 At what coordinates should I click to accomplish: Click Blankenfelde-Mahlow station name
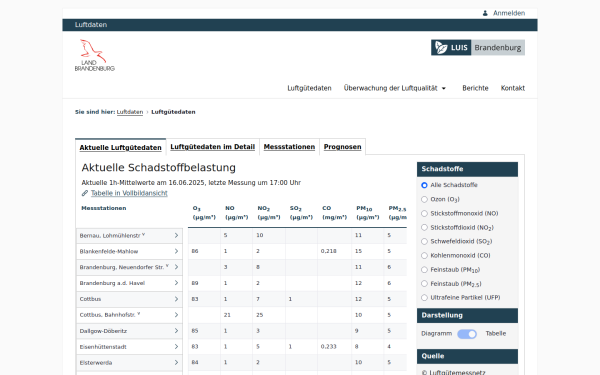(x=109, y=251)
